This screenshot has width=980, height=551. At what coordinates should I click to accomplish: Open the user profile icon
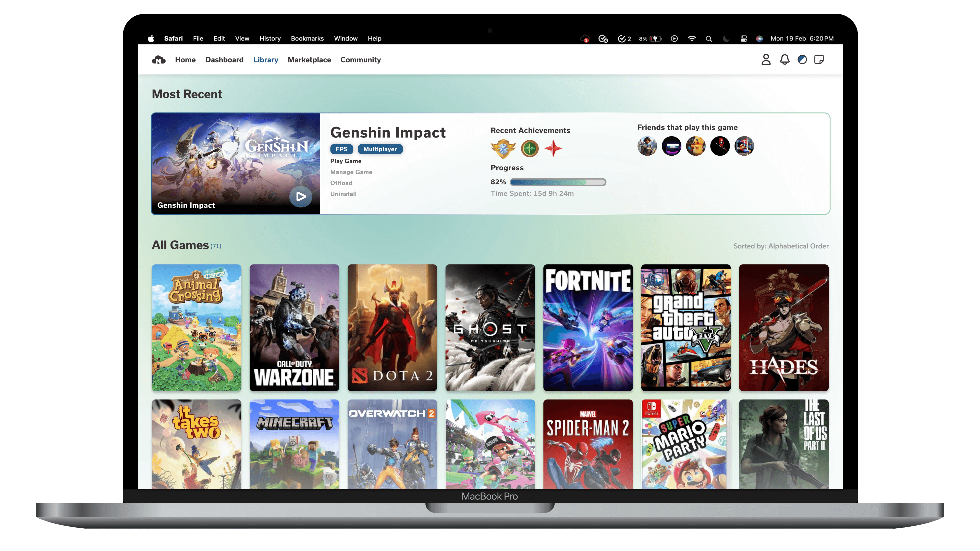click(x=766, y=60)
